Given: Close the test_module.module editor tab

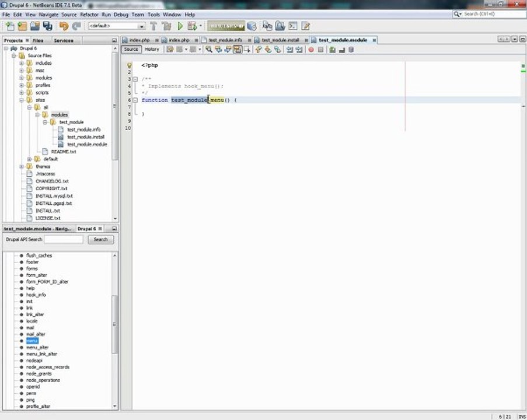Looking at the screenshot, I should [374, 40].
